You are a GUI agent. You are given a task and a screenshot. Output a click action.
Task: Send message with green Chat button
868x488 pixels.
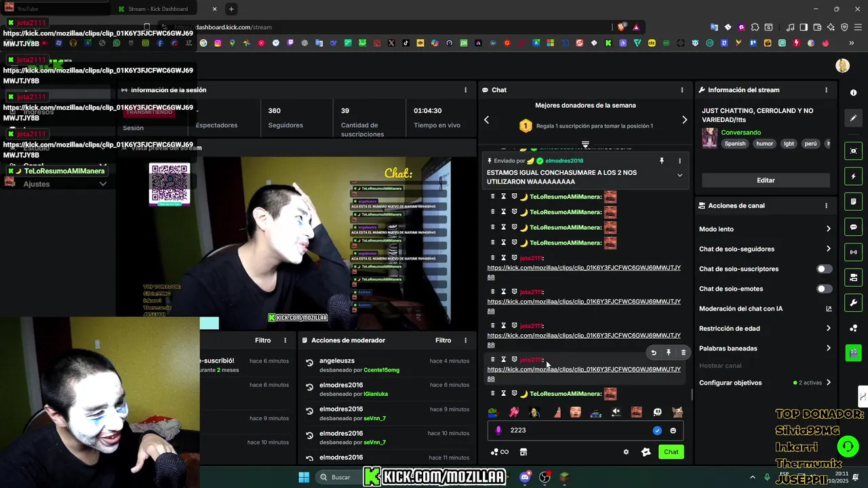coord(671,452)
